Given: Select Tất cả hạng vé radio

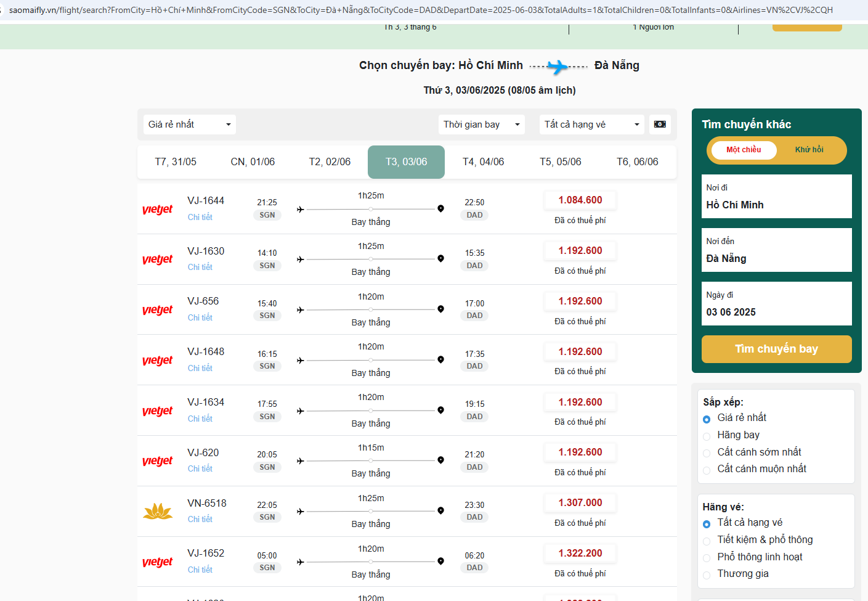Looking at the screenshot, I should [707, 524].
